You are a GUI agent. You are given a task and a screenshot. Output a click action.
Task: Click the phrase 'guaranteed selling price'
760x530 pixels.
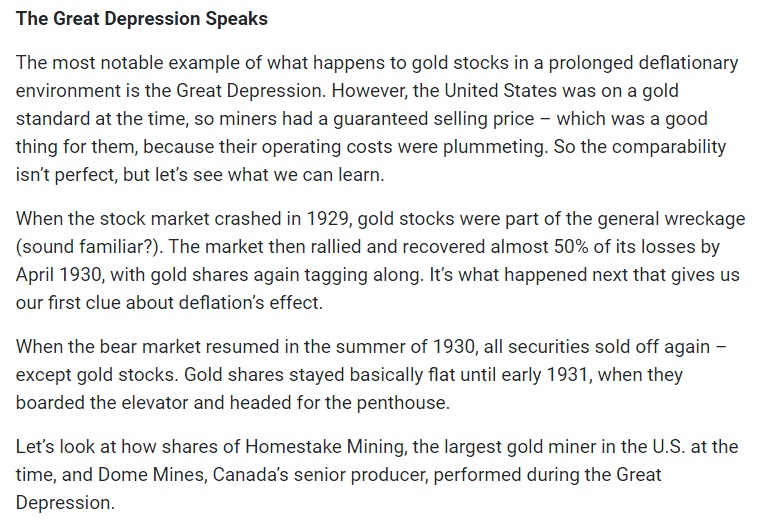pos(434,119)
